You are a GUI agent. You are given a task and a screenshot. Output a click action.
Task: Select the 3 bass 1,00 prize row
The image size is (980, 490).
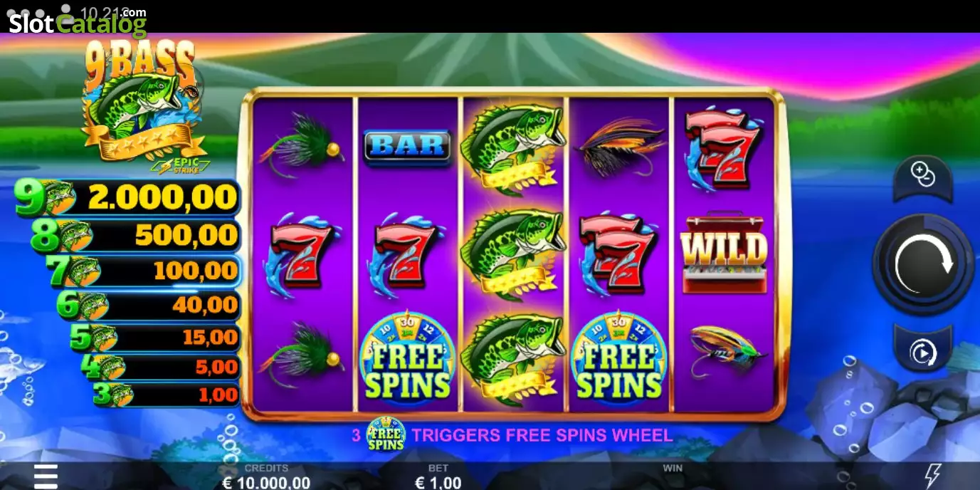166,395
